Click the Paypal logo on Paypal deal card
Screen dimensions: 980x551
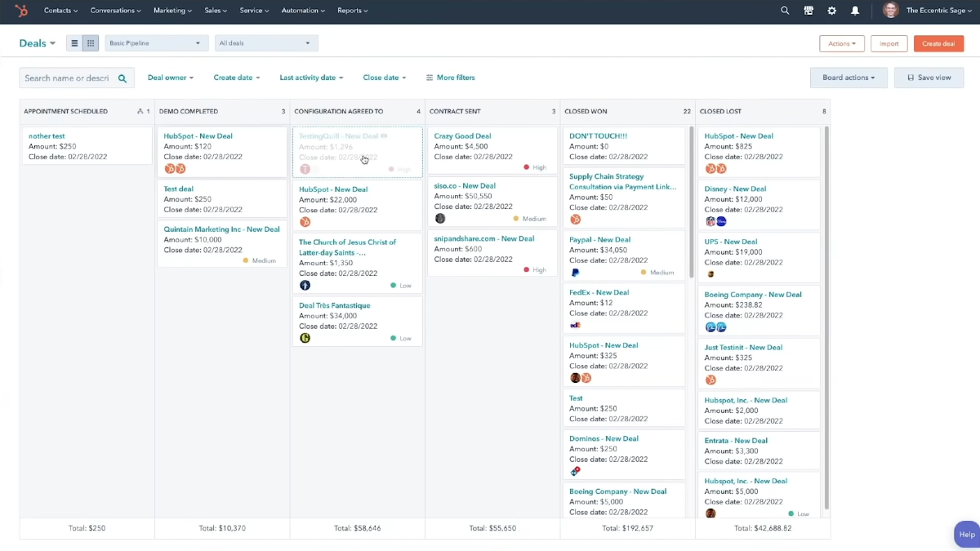(575, 273)
